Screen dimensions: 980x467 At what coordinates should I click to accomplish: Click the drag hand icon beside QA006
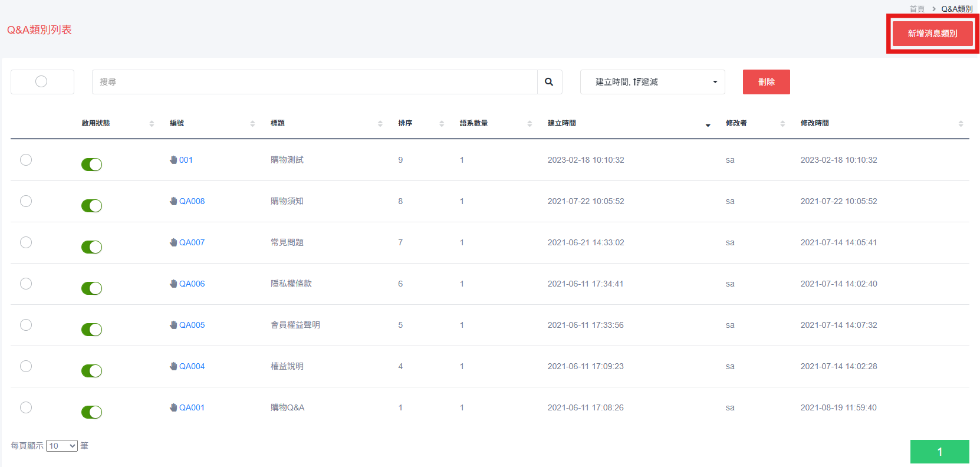coord(173,284)
